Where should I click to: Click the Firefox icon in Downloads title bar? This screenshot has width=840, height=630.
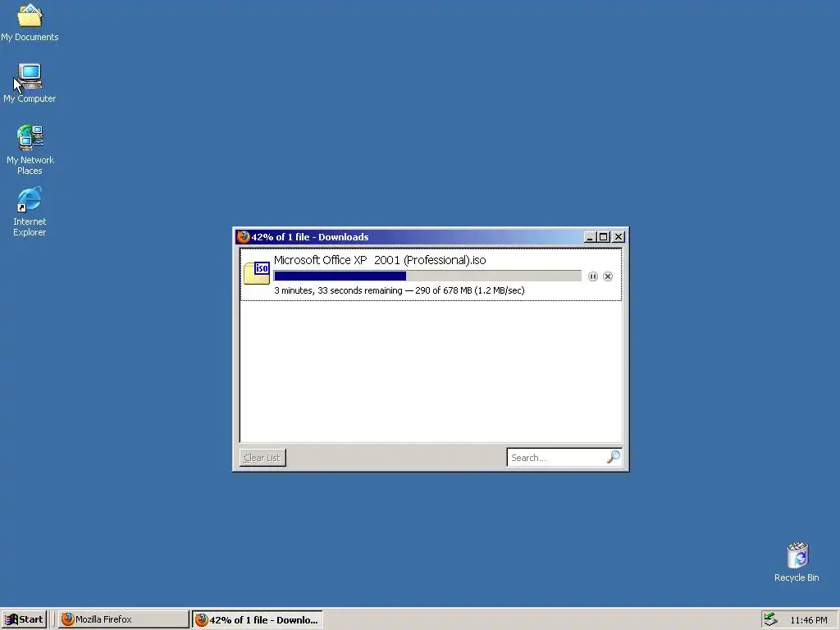[x=243, y=237]
